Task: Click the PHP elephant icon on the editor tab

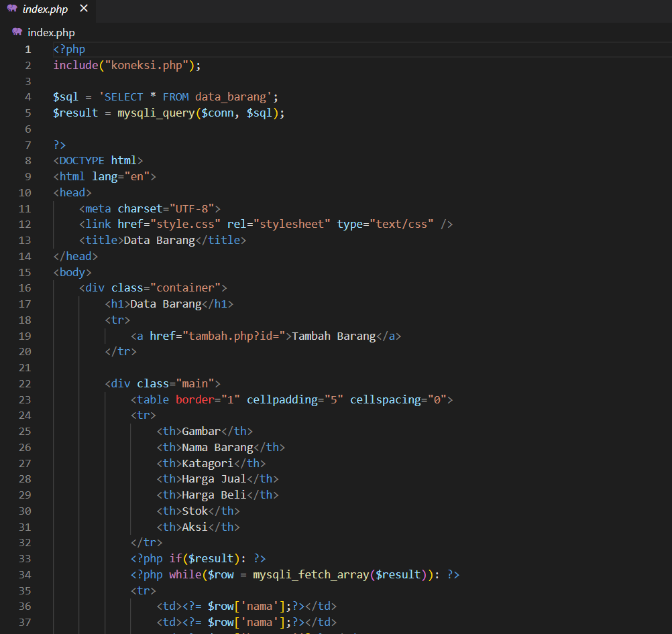Action: (11, 9)
